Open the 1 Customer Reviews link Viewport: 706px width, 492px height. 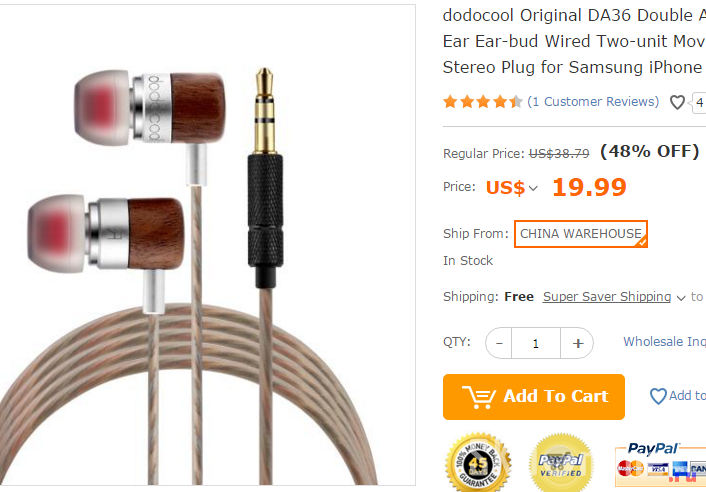pyautogui.click(x=593, y=102)
